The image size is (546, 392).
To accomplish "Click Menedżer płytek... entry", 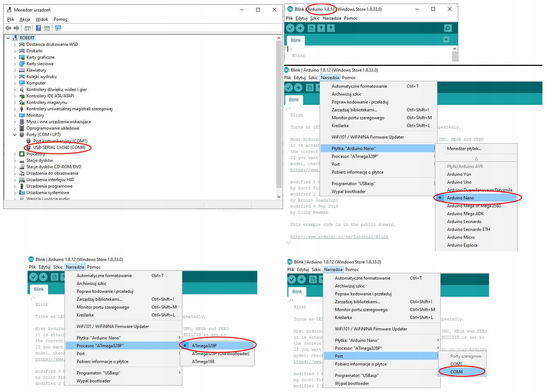I will (464, 149).
